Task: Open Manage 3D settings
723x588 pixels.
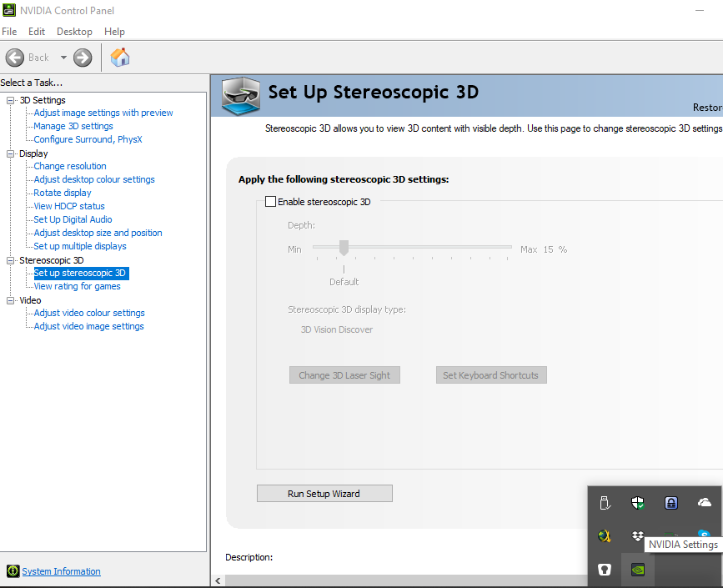Action: click(x=73, y=126)
